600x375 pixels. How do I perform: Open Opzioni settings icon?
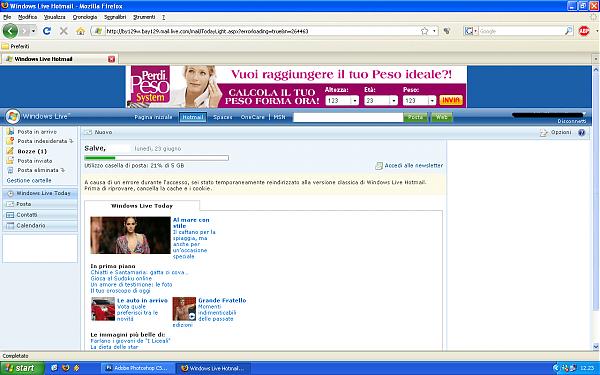(544, 133)
